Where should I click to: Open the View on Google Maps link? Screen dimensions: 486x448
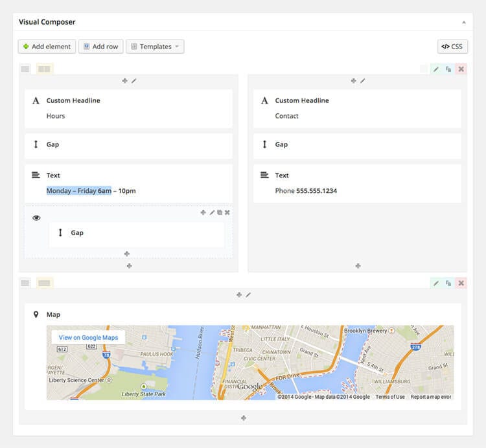(x=88, y=337)
